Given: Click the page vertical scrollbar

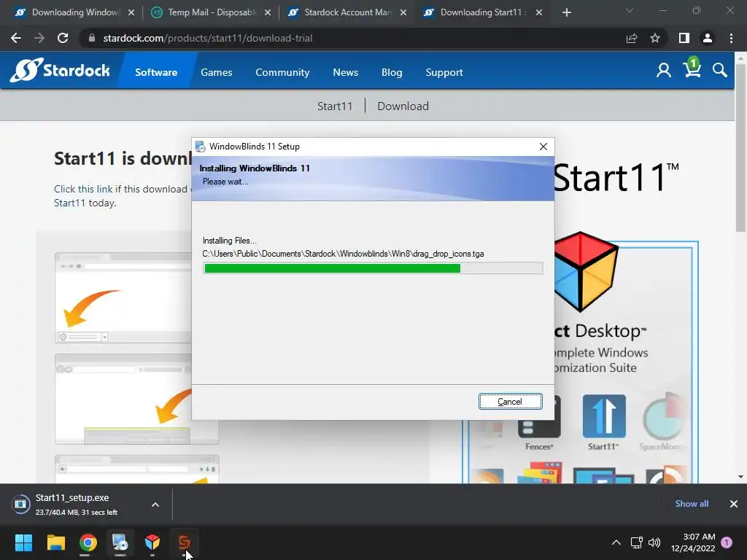Looking at the screenshot, I should (x=740, y=147).
